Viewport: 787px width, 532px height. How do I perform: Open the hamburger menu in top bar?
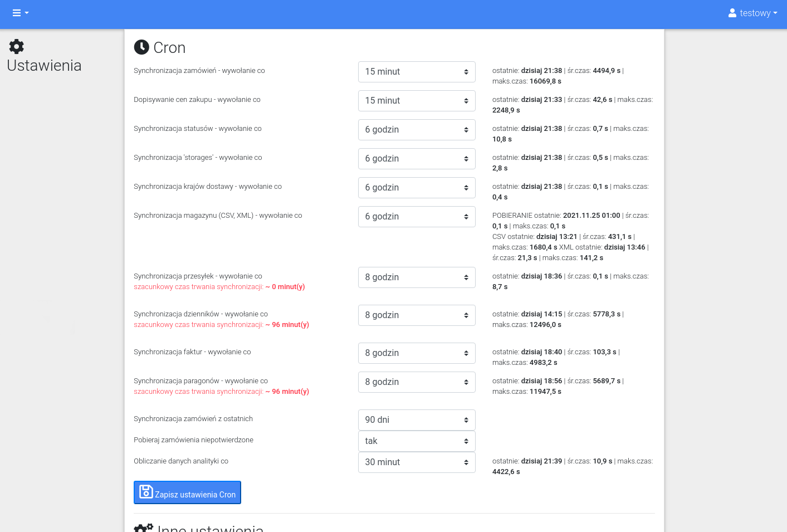(x=20, y=13)
